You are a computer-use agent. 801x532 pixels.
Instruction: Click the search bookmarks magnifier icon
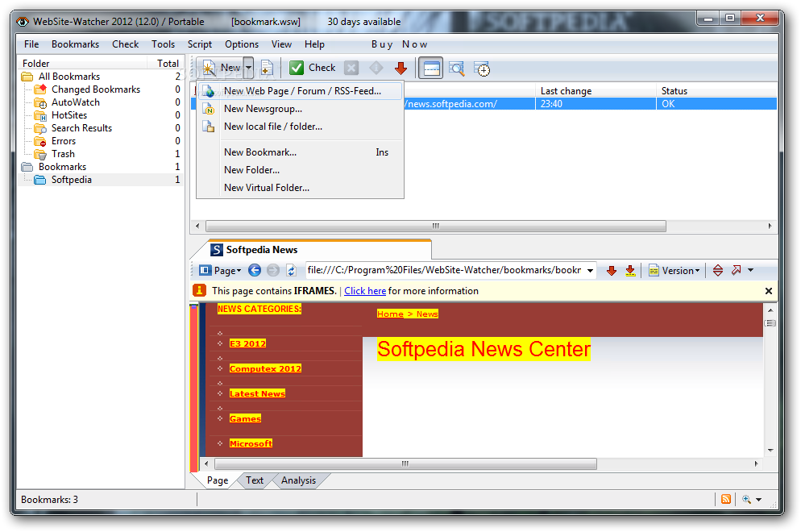(x=456, y=68)
